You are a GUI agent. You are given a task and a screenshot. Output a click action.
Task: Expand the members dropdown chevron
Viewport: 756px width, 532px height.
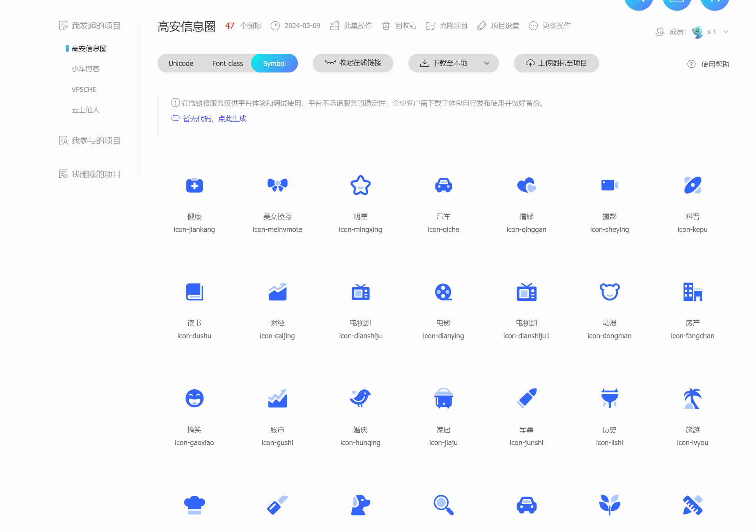point(726,32)
